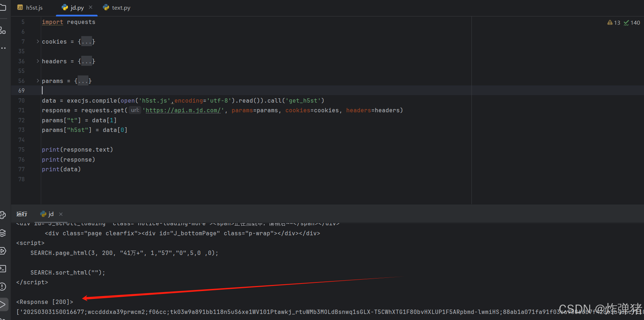Toggle the Run tool window
Viewport: 644px width, 320px height.
pyautogui.click(x=3, y=304)
